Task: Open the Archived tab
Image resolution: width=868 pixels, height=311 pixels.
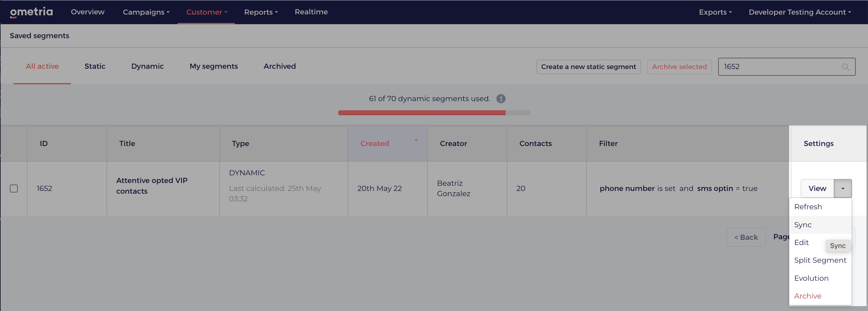Action: click(x=279, y=66)
